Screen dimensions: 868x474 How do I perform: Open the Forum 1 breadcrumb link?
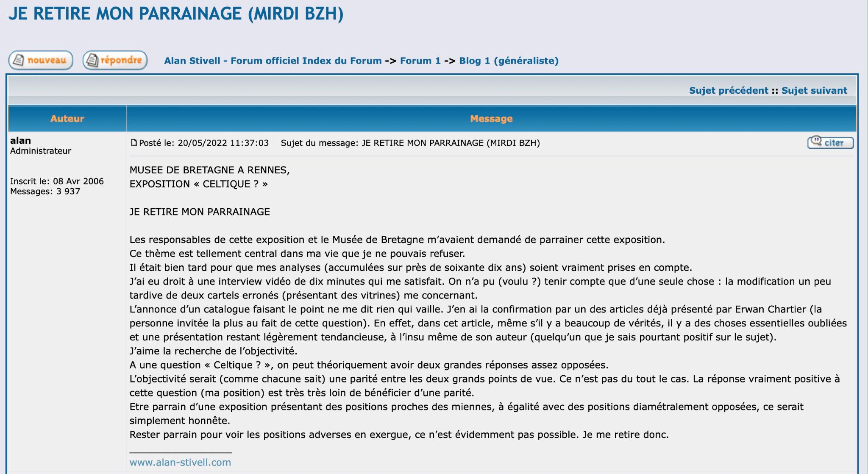(x=420, y=61)
